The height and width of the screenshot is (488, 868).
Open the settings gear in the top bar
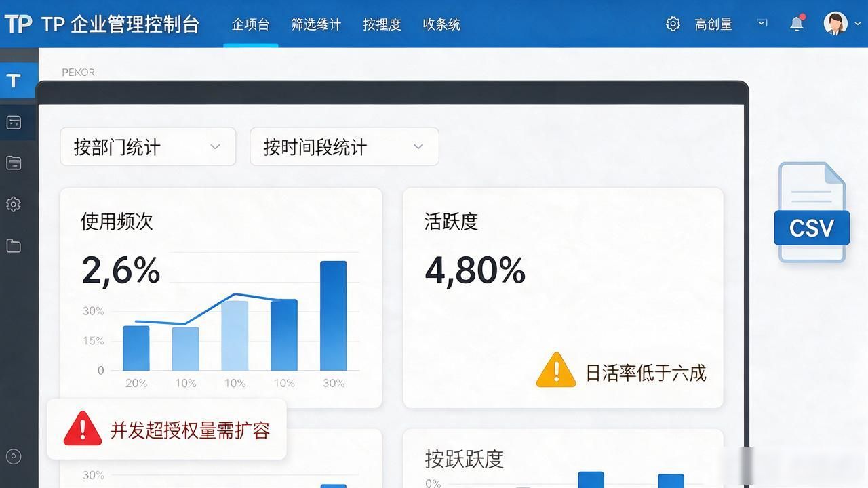[x=673, y=24]
